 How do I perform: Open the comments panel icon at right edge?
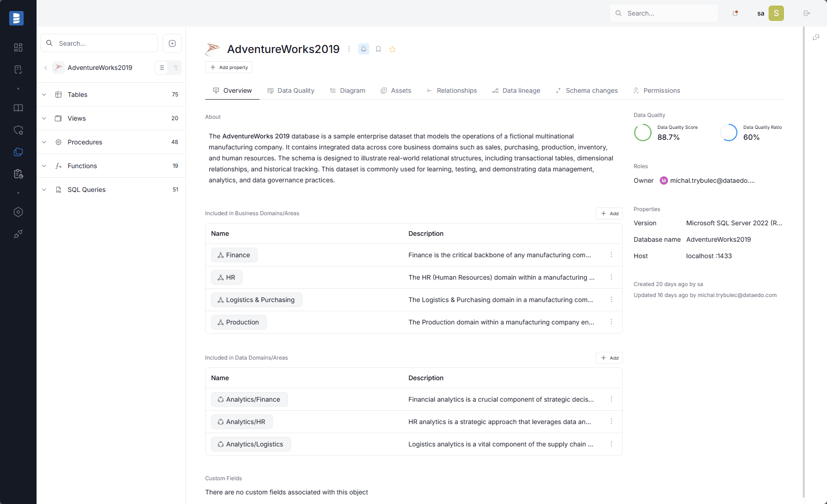tap(816, 37)
